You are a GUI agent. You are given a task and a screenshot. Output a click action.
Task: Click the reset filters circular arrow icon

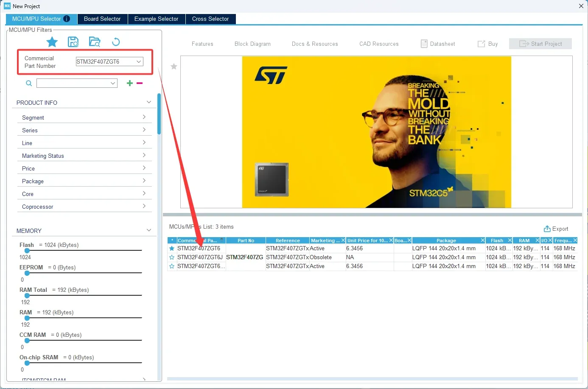click(x=116, y=42)
